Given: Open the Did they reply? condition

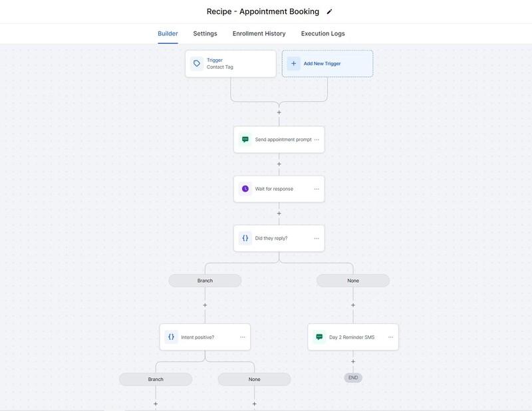Looking at the screenshot, I should click(x=279, y=238).
